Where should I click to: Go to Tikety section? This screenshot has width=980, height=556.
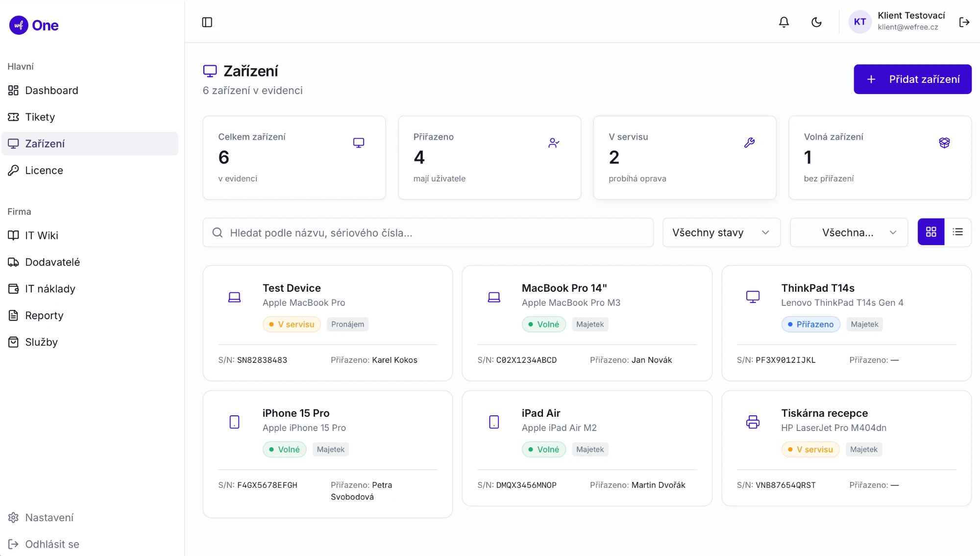[x=90, y=117]
